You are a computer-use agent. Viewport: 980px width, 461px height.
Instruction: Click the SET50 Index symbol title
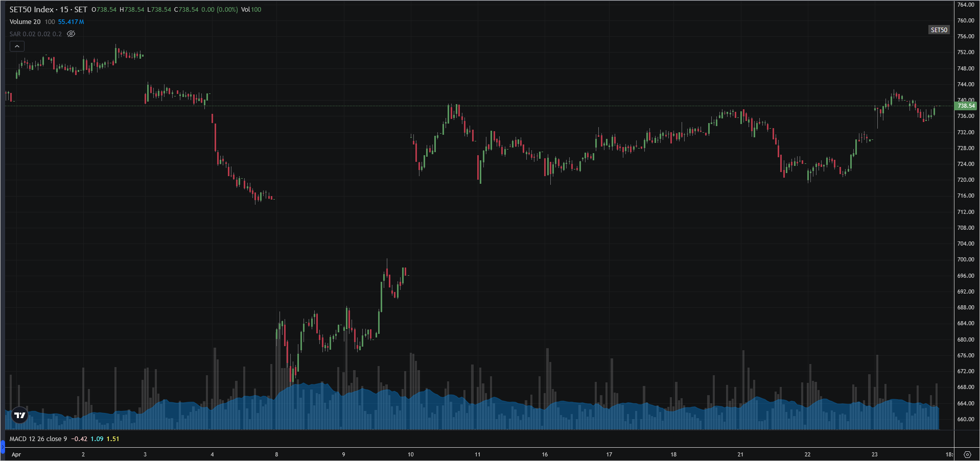point(48,10)
